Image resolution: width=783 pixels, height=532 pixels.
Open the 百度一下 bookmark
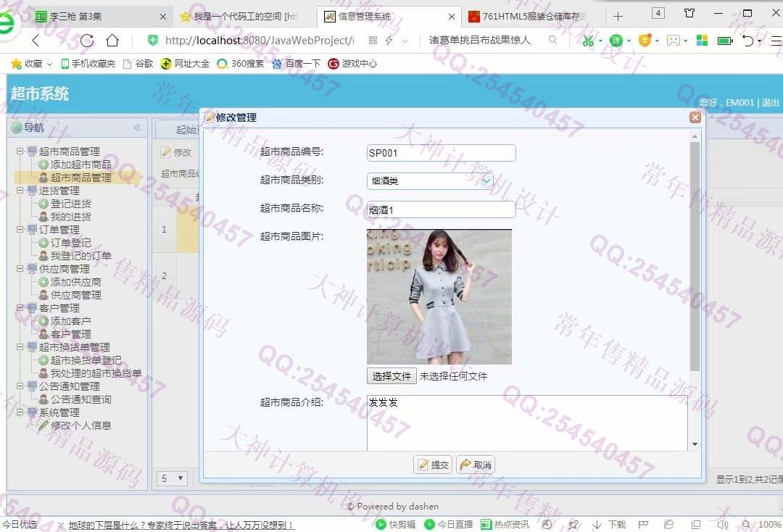coord(297,64)
